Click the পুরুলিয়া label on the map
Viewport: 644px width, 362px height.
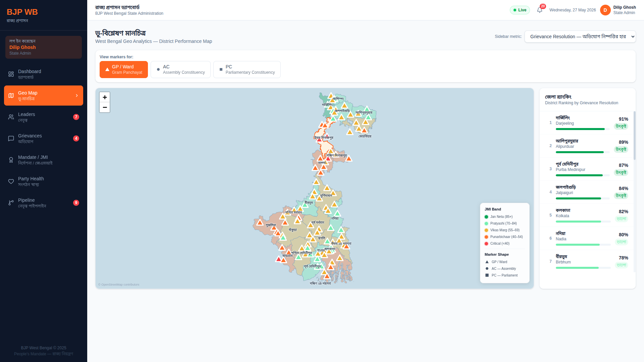coord(271,225)
